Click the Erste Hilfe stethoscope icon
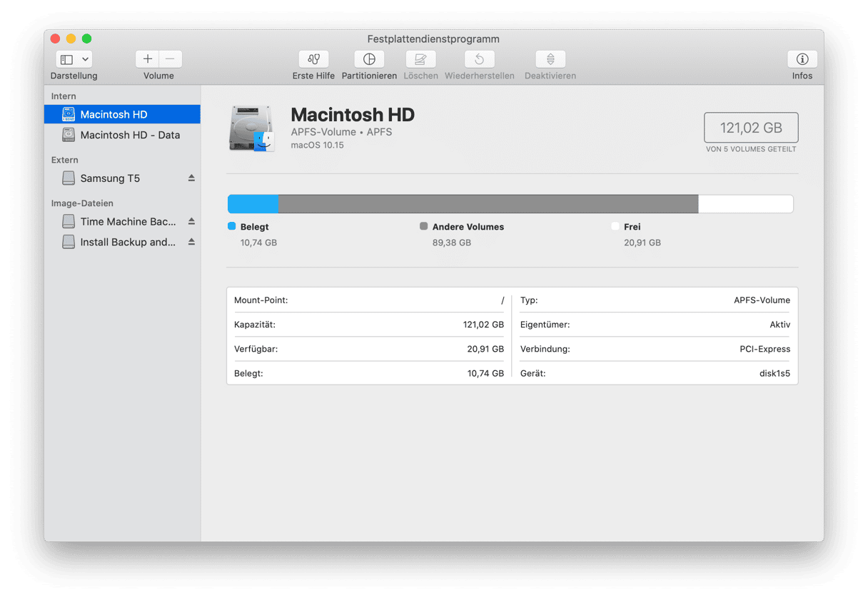This screenshot has height=600, width=868. click(313, 59)
